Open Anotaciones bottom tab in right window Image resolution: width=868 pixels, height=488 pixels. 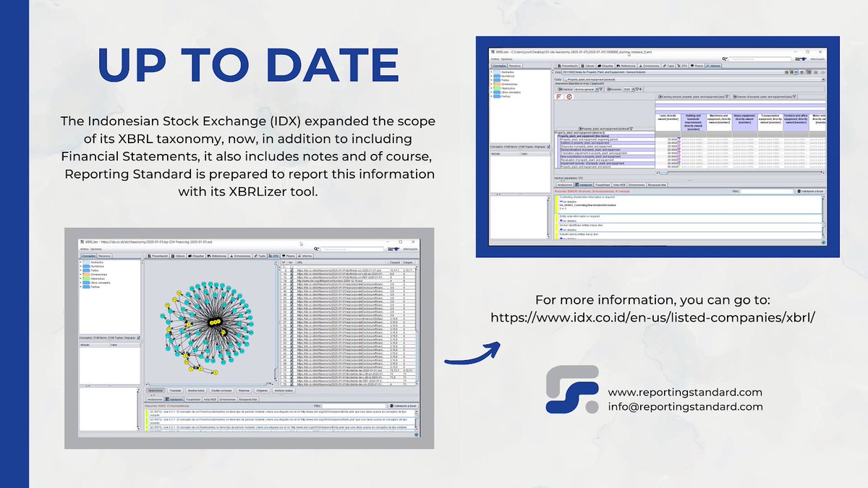pos(566,184)
